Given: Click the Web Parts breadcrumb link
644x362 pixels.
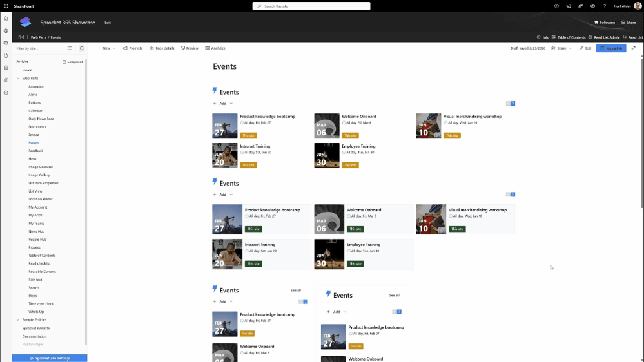Looking at the screenshot, I should pyautogui.click(x=38, y=37).
